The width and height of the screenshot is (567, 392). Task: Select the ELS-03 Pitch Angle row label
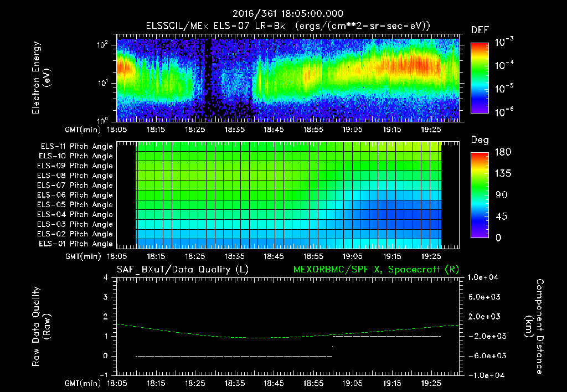75,224
